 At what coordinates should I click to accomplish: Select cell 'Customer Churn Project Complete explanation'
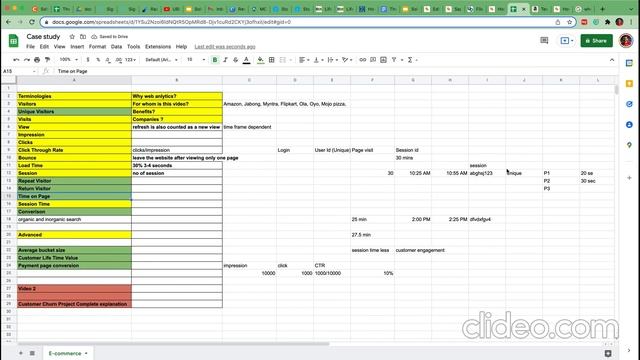[x=74, y=304]
